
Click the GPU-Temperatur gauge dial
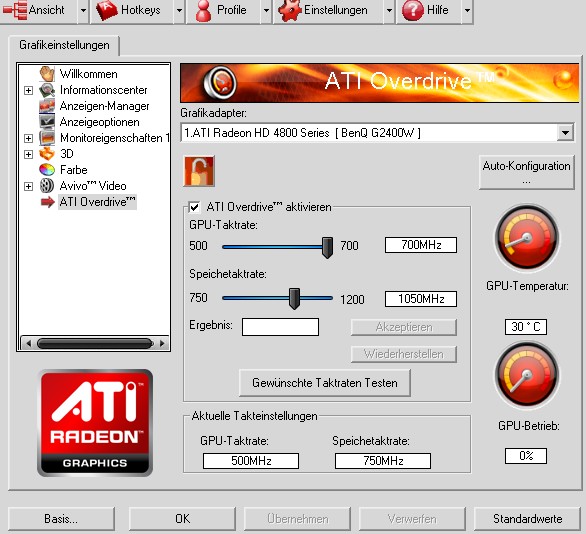[527, 238]
